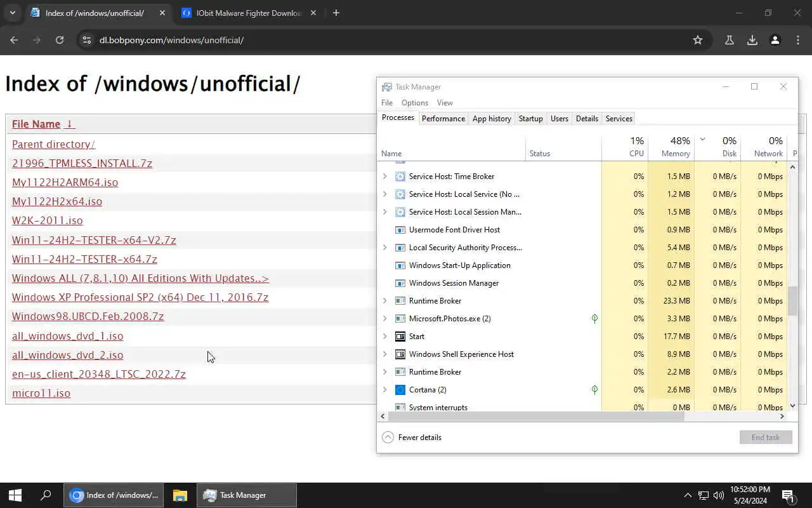The height and width of the screenshot is (508, 812).
Task: Sort processes by Memory column
Action: click(x=671, y=147)
